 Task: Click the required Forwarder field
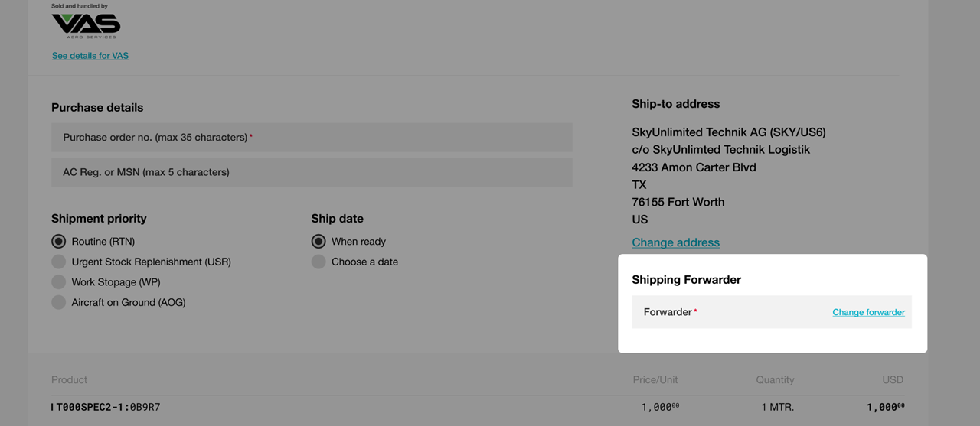pyautogui.click(x=772, y=312)
